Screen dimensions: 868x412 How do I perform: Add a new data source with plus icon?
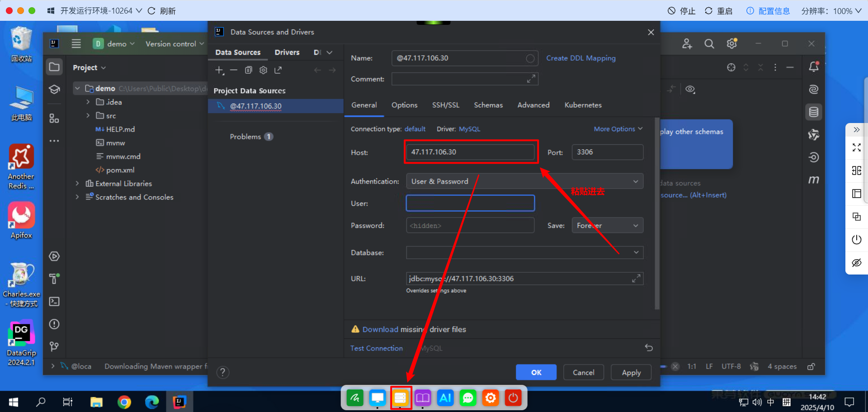219,70
